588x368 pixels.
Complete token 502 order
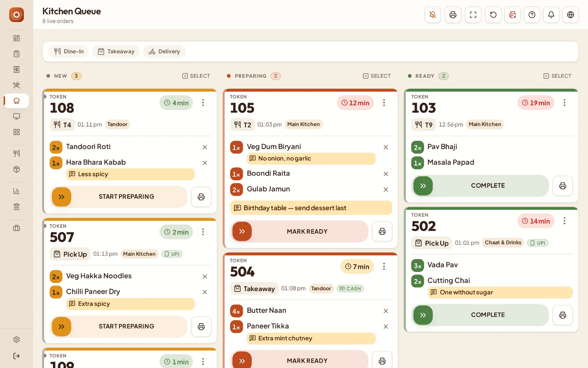[x=480, y=315]
